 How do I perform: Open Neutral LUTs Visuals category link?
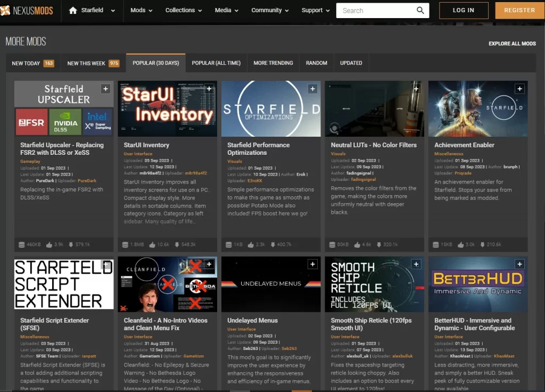338,154
